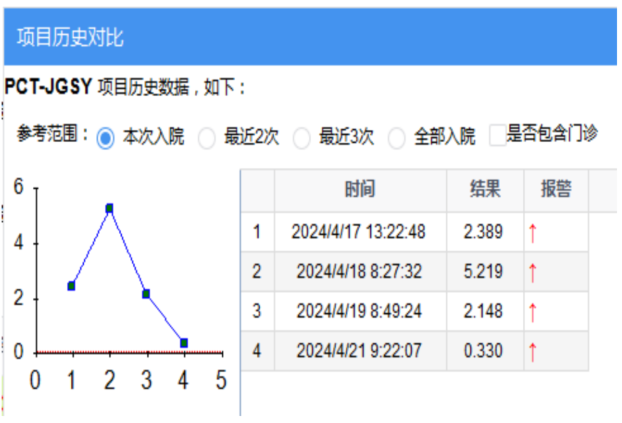Screen dimensions: 622x423
Task: Click the 报警 column header
Action: (556, 190)
